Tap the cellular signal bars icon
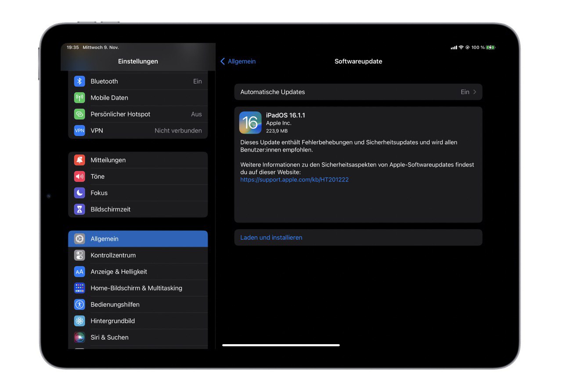Image resolution: width=562 pixels, height=392 pixels. pos(454,47)
